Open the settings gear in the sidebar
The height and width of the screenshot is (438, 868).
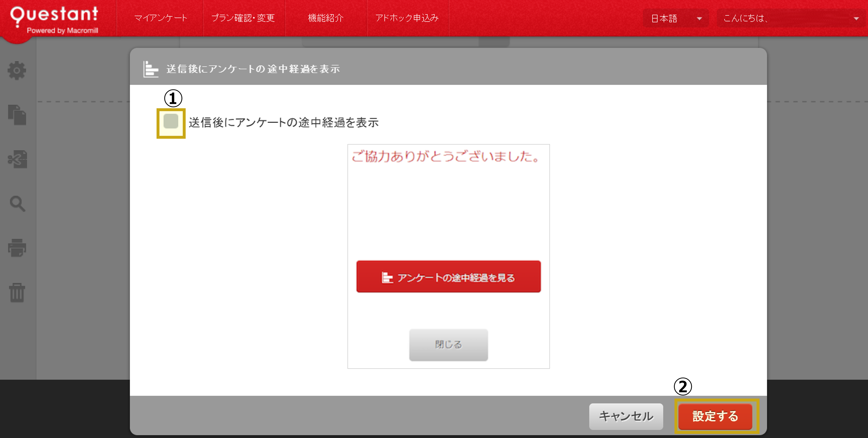(17, 70)
